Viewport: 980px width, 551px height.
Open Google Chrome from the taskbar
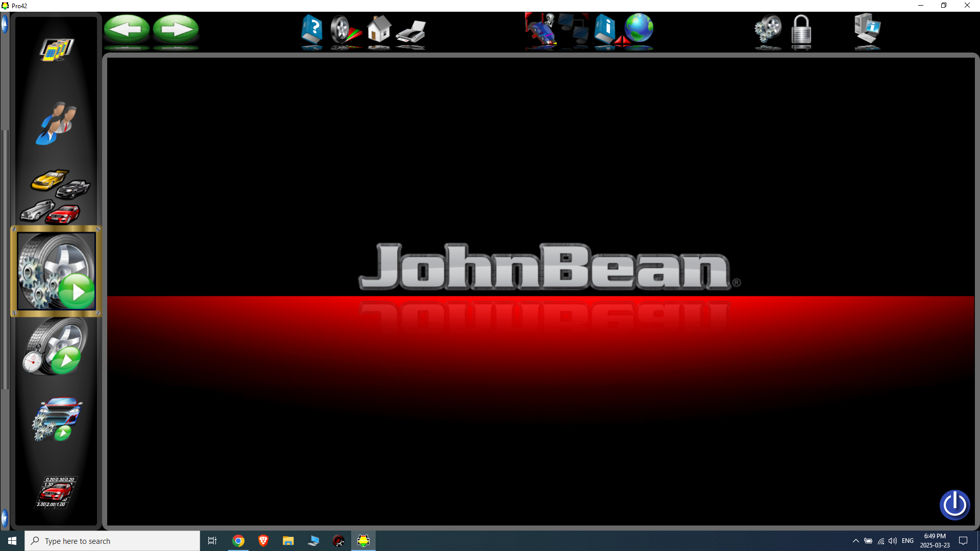(238, 541)
